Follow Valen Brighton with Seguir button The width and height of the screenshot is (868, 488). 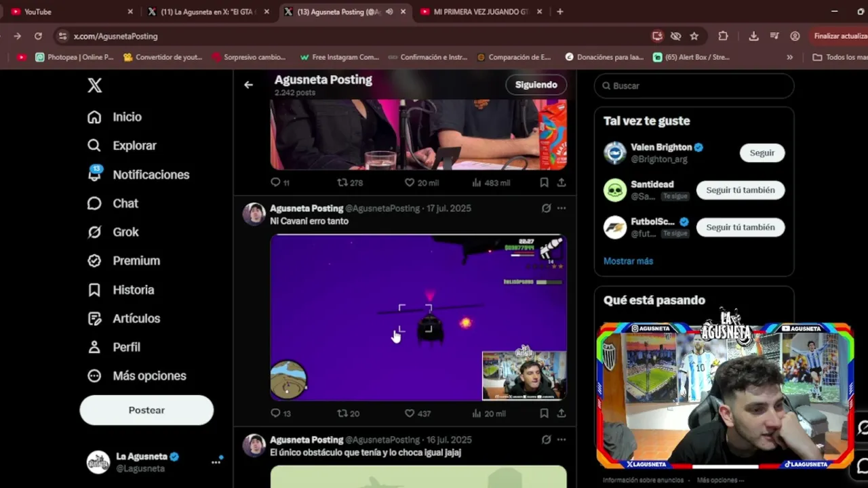[762, 152]
